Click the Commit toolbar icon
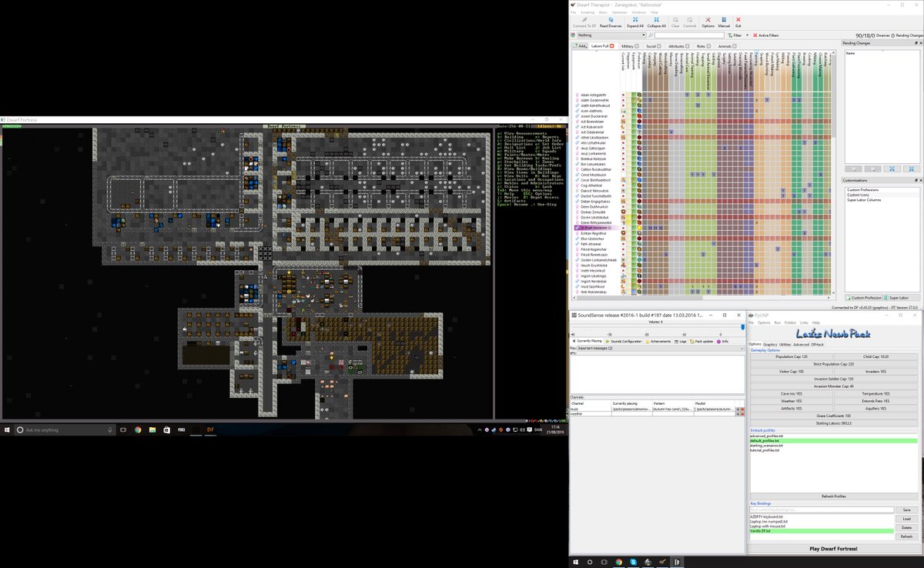The width and height of the screenshot is (924, 568). click(690, 22)
